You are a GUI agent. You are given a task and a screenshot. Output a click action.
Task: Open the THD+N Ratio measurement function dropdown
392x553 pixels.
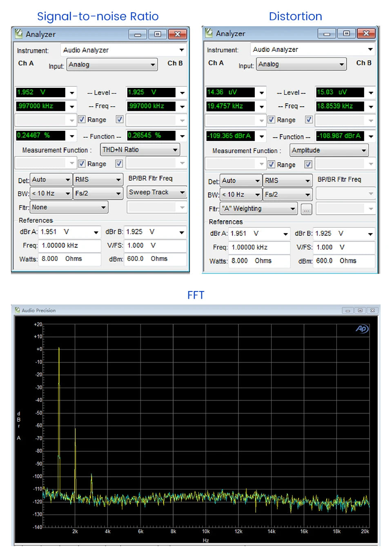pyautogui.click(x=140, y=150)
